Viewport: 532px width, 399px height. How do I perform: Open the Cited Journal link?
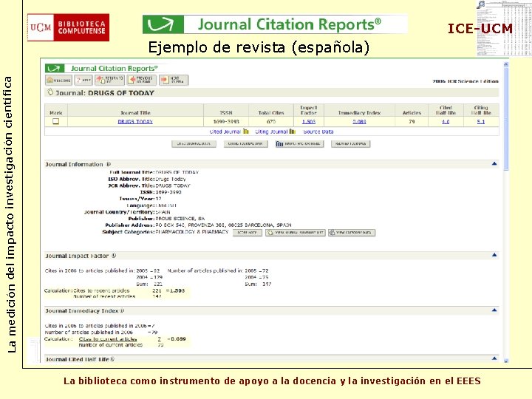click(225, 132)
